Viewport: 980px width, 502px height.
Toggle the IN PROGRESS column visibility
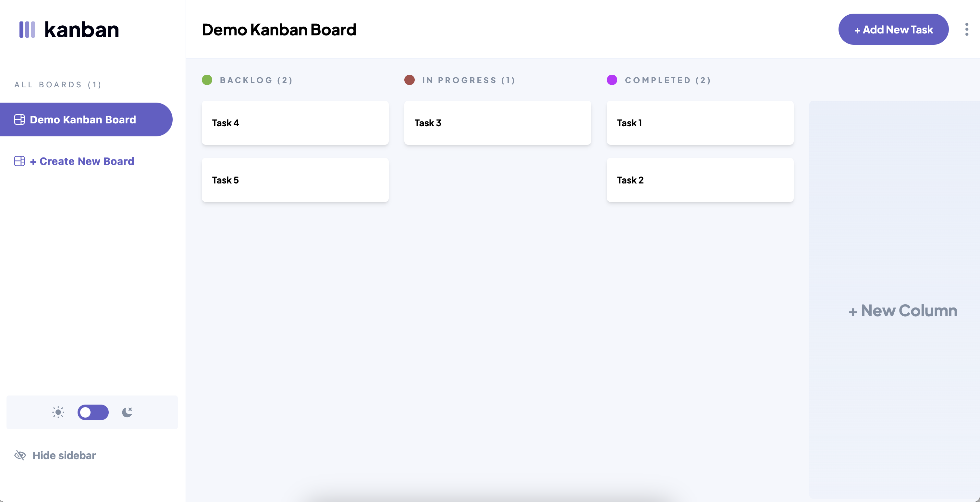click(x=410, y=80)
